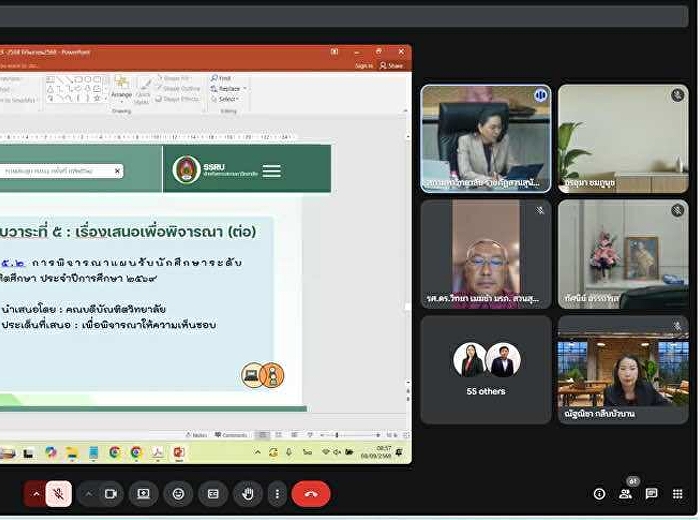Click Find in the Editing group
This screenshot has height=520, width=700.
tap(222, 78)
